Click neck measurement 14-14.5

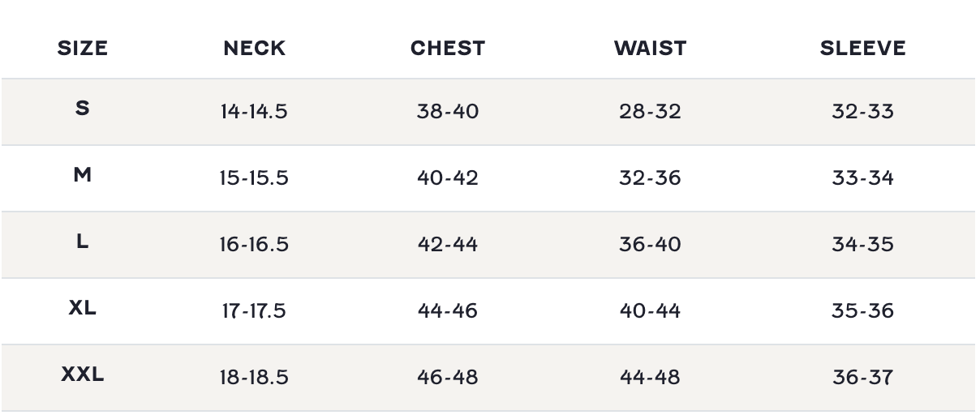pyautogui.click(x=254, y=112)
